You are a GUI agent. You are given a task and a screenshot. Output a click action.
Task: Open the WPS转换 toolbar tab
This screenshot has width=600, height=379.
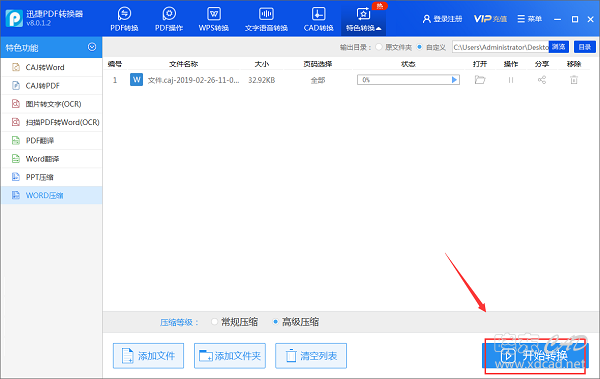214,19
